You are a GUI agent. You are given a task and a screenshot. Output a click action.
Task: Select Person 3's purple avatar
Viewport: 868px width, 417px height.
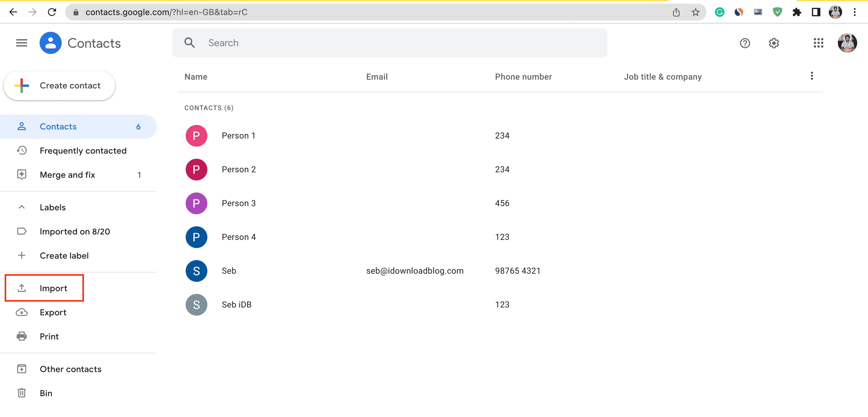197,203
